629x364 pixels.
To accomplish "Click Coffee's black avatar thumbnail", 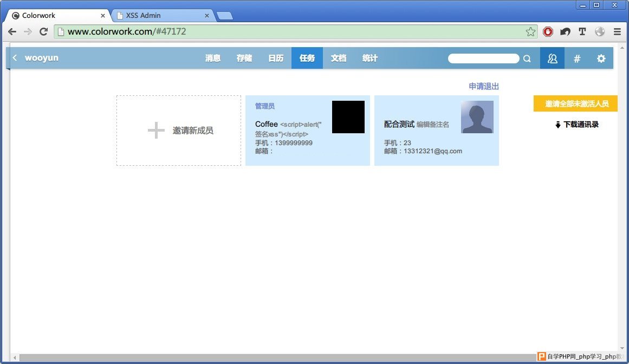I will pyautogui.click(x=348, y=116).
